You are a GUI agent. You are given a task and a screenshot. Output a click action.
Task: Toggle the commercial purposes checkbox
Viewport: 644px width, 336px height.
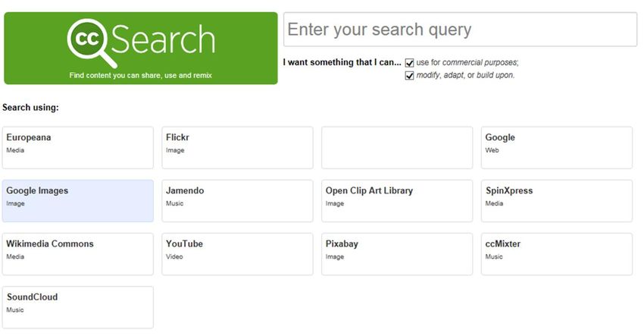(409, 63)
